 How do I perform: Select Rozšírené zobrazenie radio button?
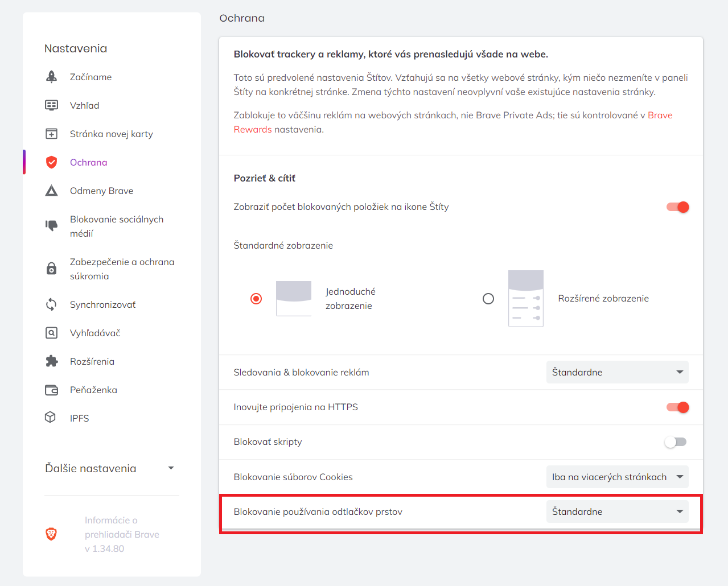(488, 299)
